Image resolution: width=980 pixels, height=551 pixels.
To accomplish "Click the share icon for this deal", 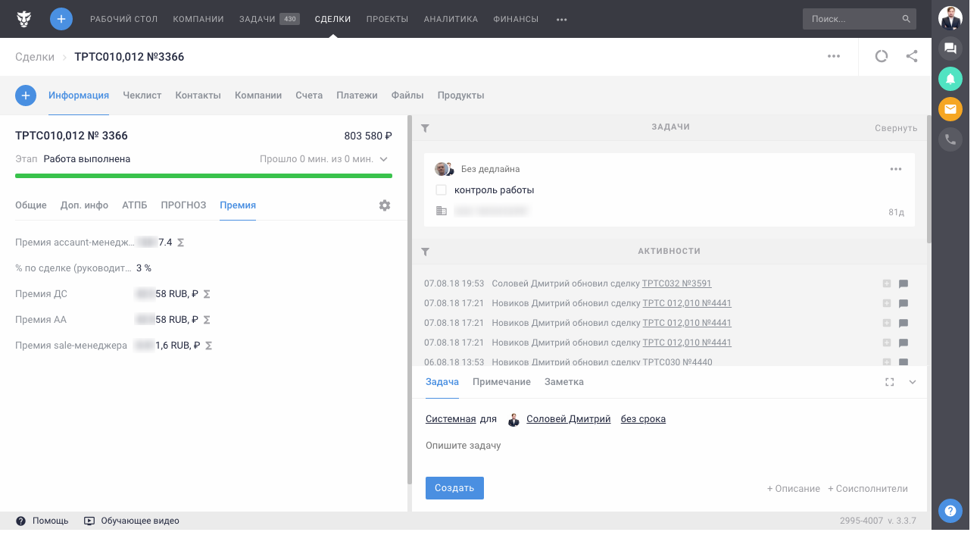I will pyautogui.click(x=912, y=56).
